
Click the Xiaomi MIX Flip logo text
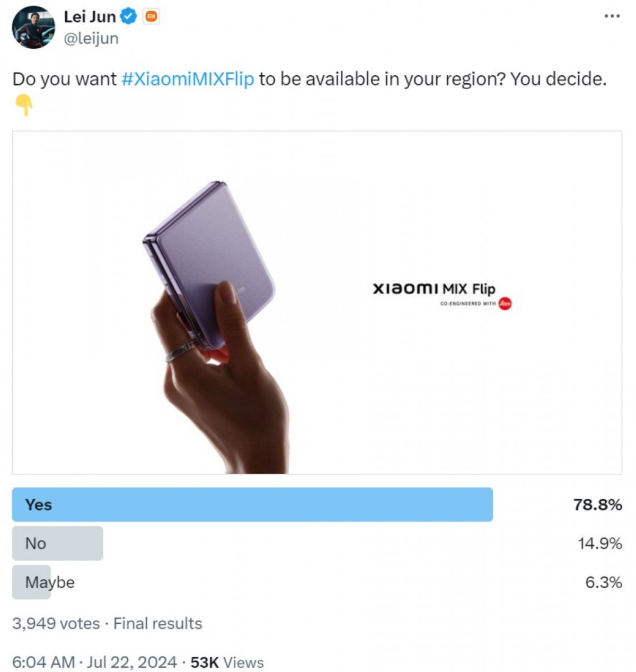click(x=434, y=289)
